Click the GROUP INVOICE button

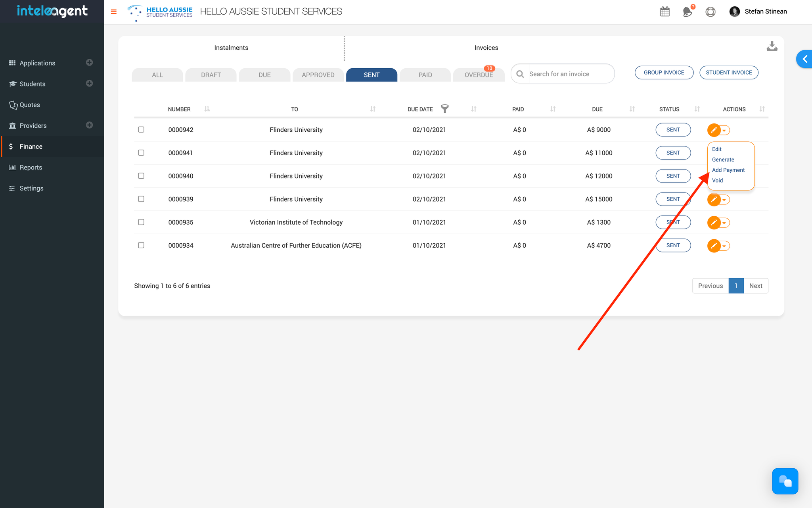[664, 73]
